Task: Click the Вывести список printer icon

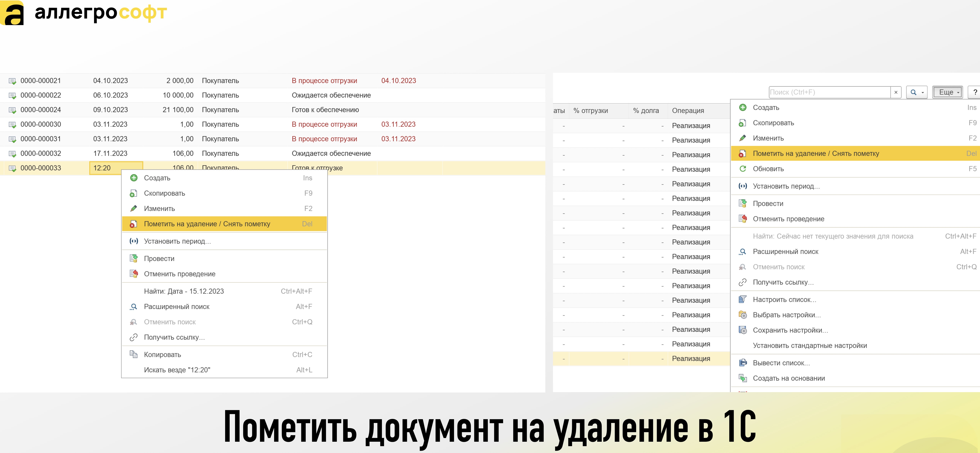Action: click(743, 363)
